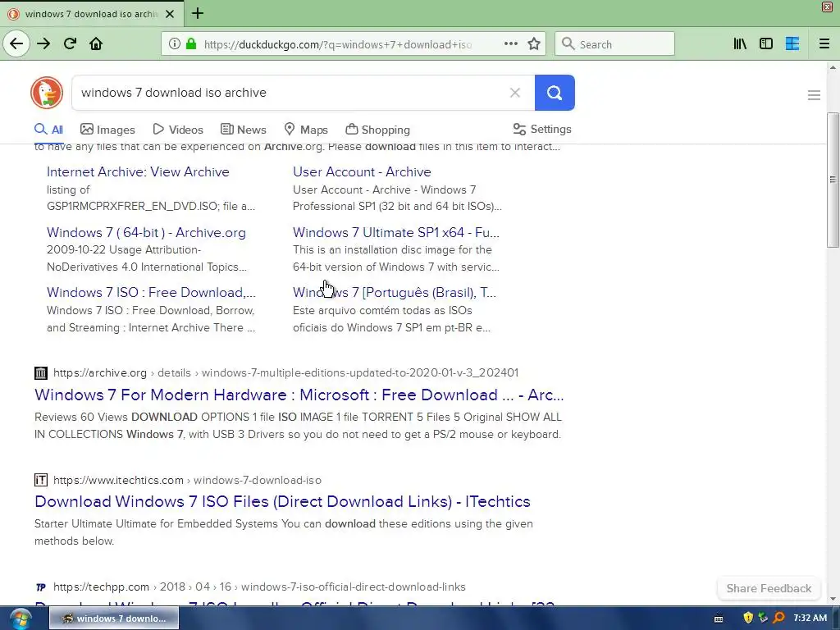Switch to Videos results
The image size is (840, 630).
click(178, 130)
